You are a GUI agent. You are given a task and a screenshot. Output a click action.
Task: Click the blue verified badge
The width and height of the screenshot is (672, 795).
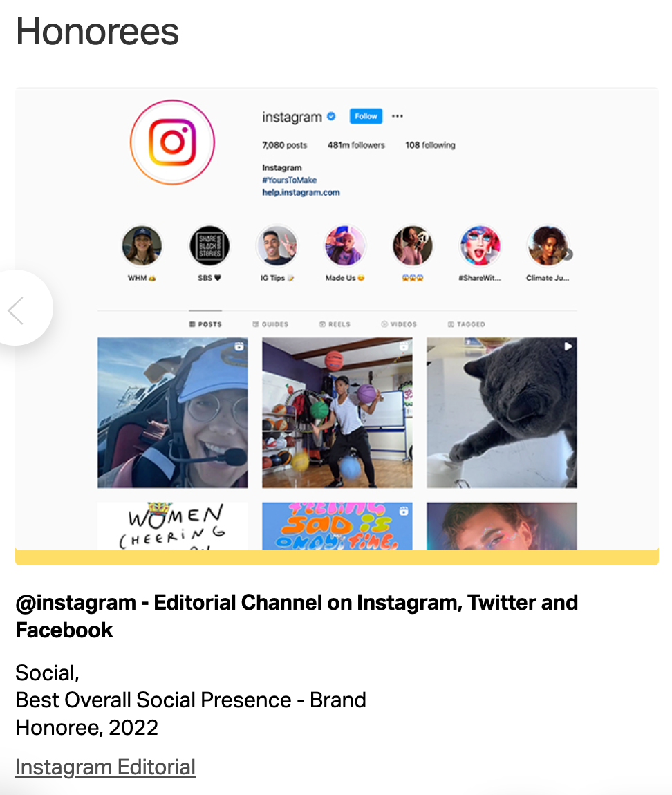(331, 116)
